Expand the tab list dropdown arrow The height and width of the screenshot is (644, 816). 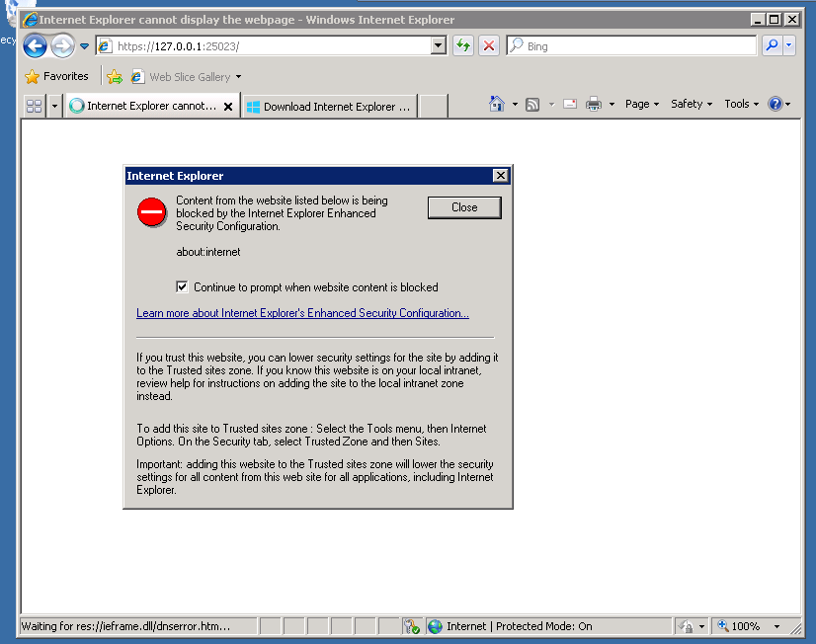[x=54, y=106]
